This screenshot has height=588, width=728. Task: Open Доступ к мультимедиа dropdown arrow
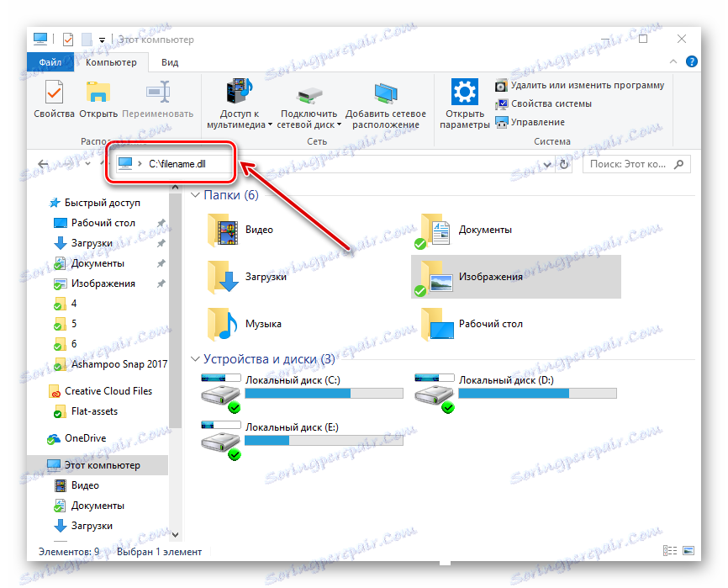click(270, 125)
